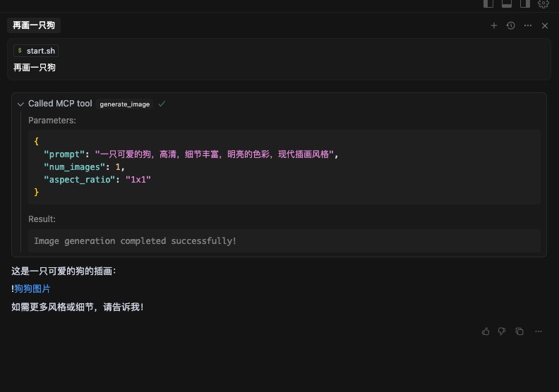
Task: Click the generate_image tool name badge
Action: point(125,104)
